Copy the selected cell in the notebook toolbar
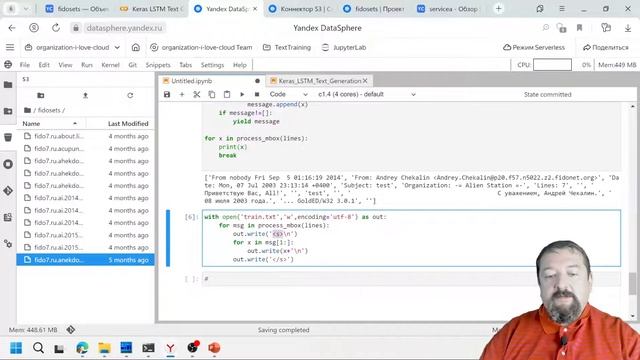The image size is (640, 360). click(x=211, y=94)
